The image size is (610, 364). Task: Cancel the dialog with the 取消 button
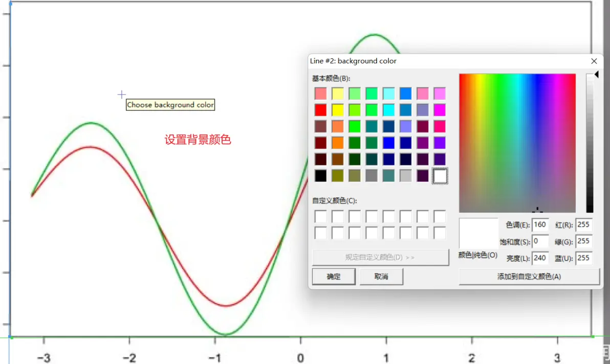click(x=381, y=277)
